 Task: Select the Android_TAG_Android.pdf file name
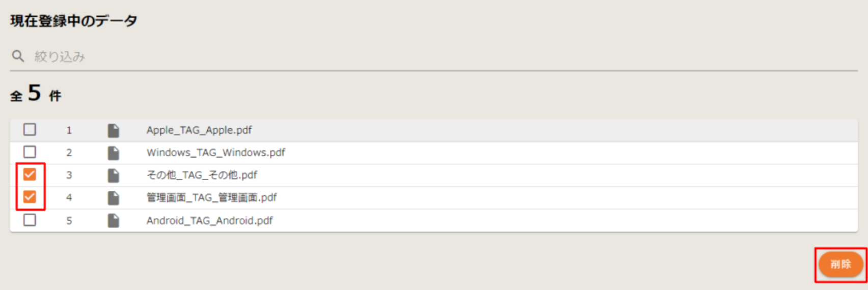[x=209, y=220]
